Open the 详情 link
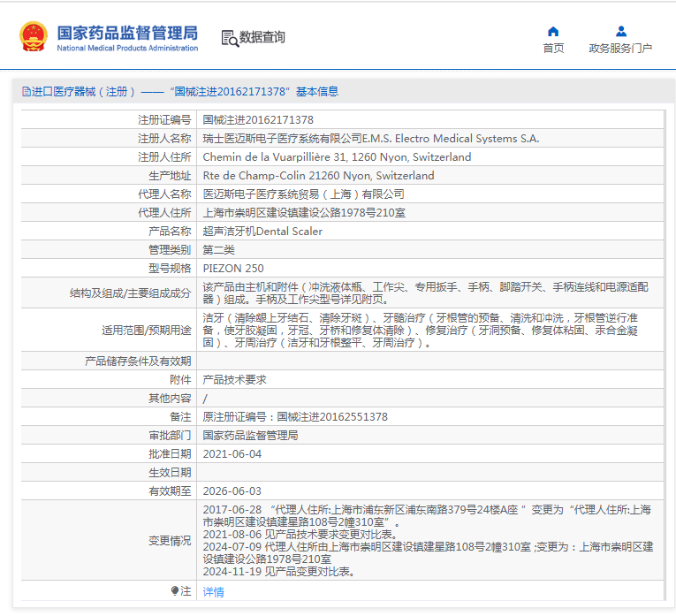This screenshot has width=676, height=616. click(214, 591)
